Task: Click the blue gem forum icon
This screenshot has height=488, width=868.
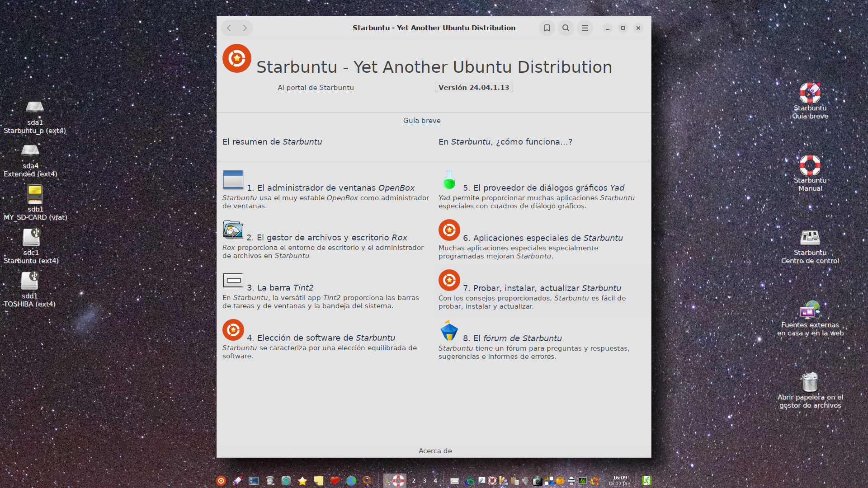Action: click(449, 330)
